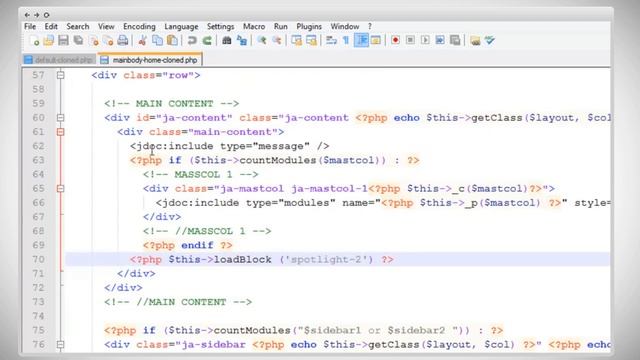
Task: Stop macro recording with the square icon
Action: (410, 40)
